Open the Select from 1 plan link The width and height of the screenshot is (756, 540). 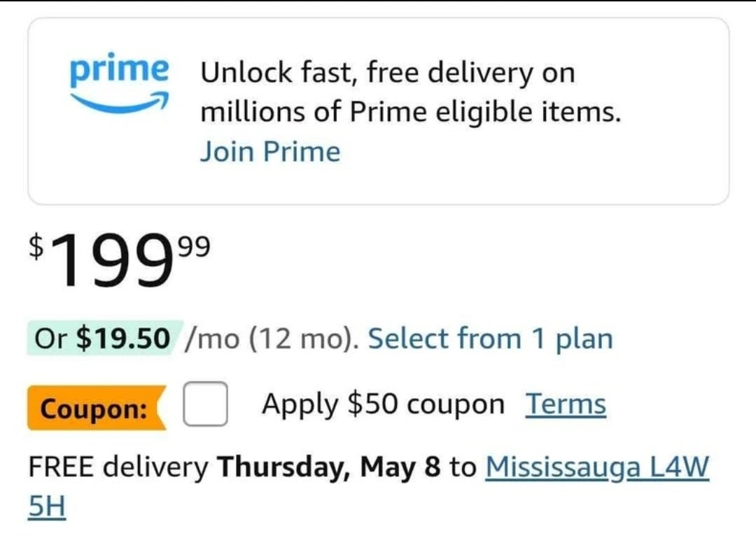[490, 338]
